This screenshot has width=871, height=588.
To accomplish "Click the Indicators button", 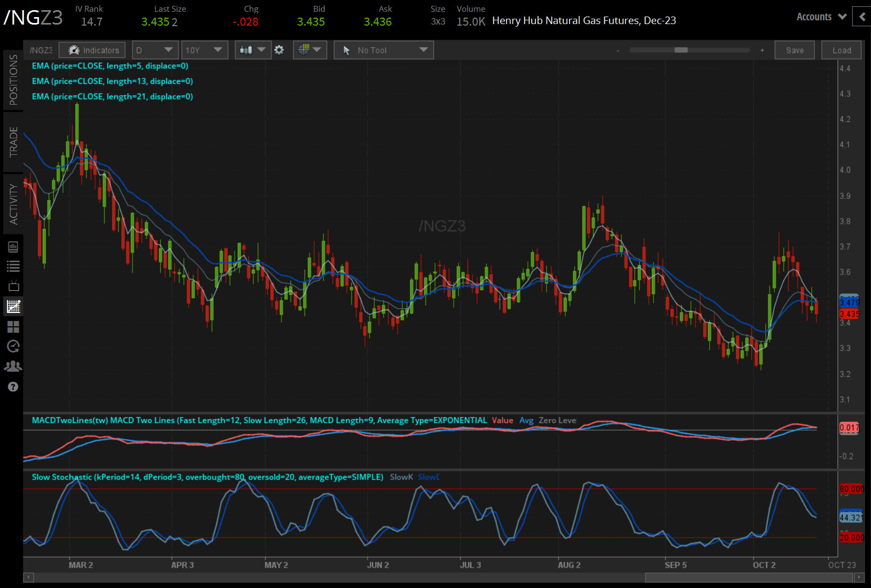I will (92, 50).
